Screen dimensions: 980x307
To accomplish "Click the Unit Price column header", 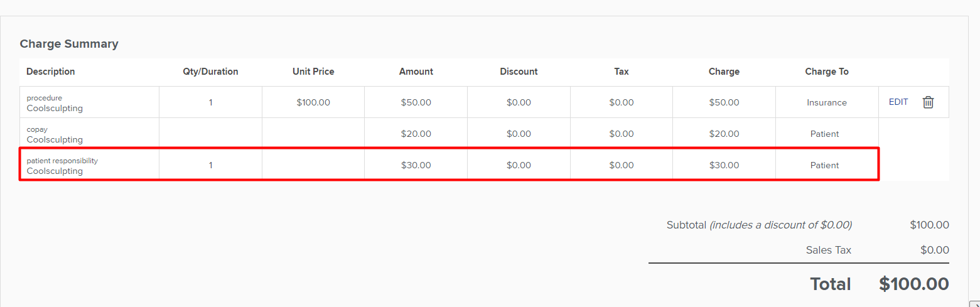I will point(313,72).
